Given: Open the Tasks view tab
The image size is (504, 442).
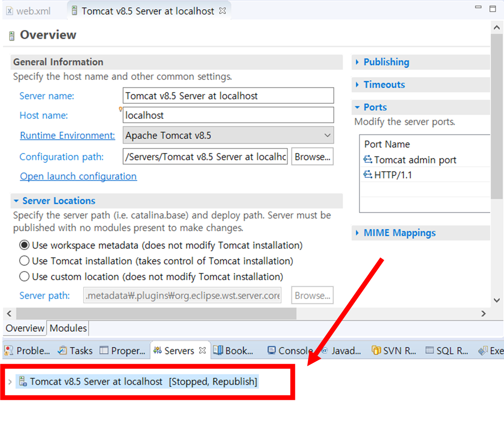Looking at the screenshot, I should [x=75, y=350].
